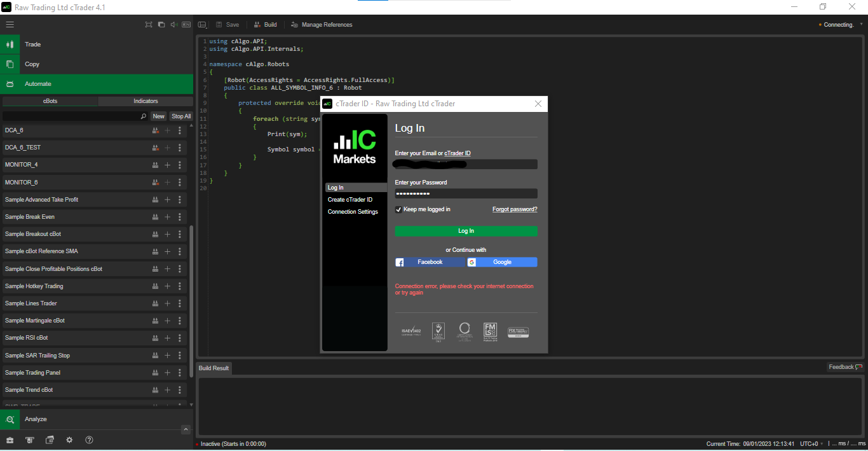
Task: Select the Sample Trading Panel cBot
Action: [x=95, y=373]
